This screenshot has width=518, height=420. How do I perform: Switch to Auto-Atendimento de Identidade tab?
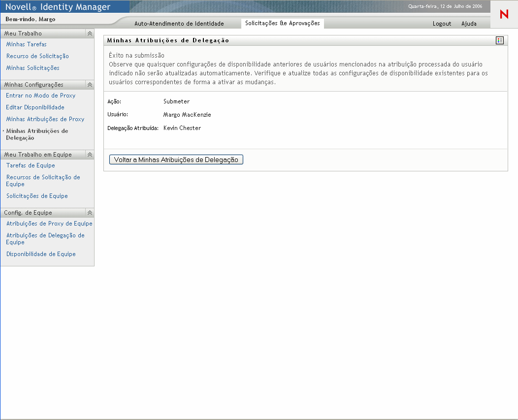179,24
